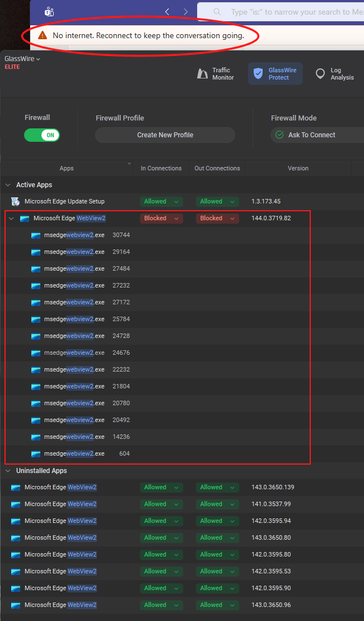Sort the list by the Apps column header
The width and height of the screenshot is (364, 621).
pos(67,168)
